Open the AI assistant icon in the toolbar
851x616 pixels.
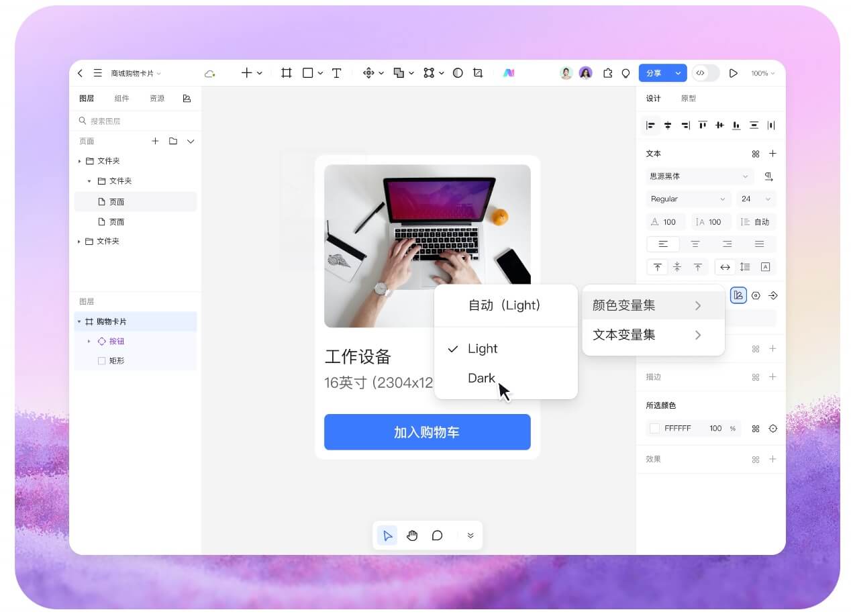tap(509, 72)
